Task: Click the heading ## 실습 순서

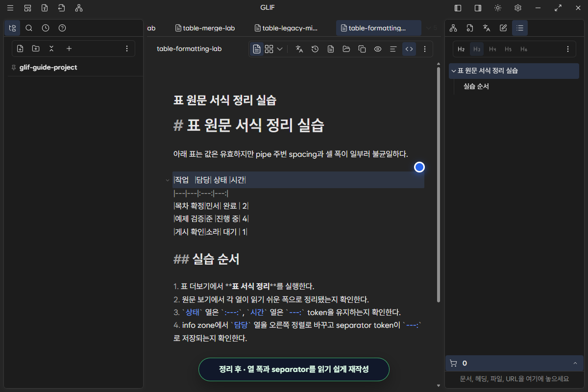Action: [206, 259]
